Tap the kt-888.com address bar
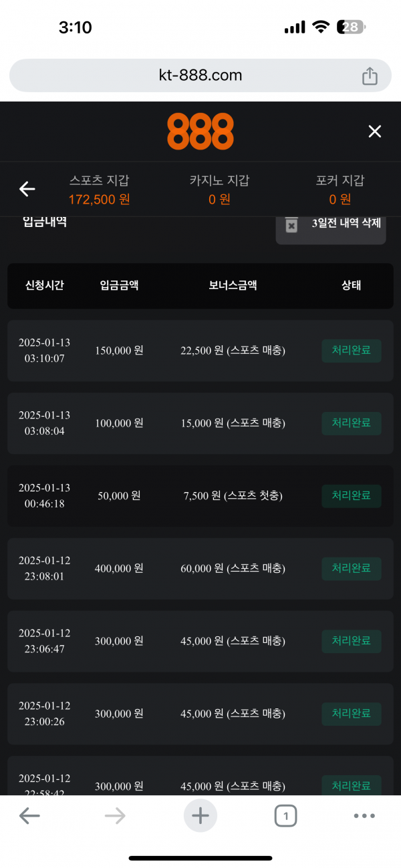Image resolution: width=401 pixels, height=868 pixels. [200, 75]
